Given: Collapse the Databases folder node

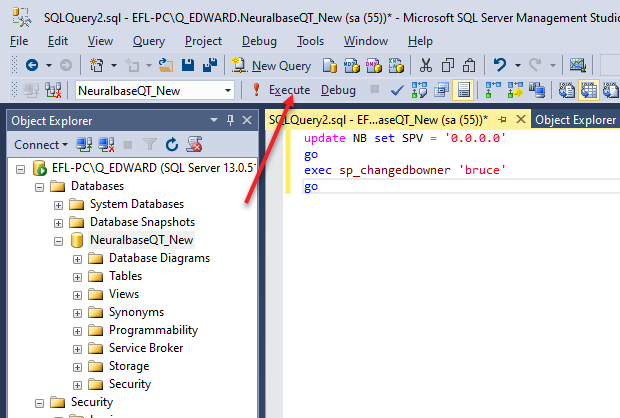Looking at the screenshot, I should coord(39,187).
